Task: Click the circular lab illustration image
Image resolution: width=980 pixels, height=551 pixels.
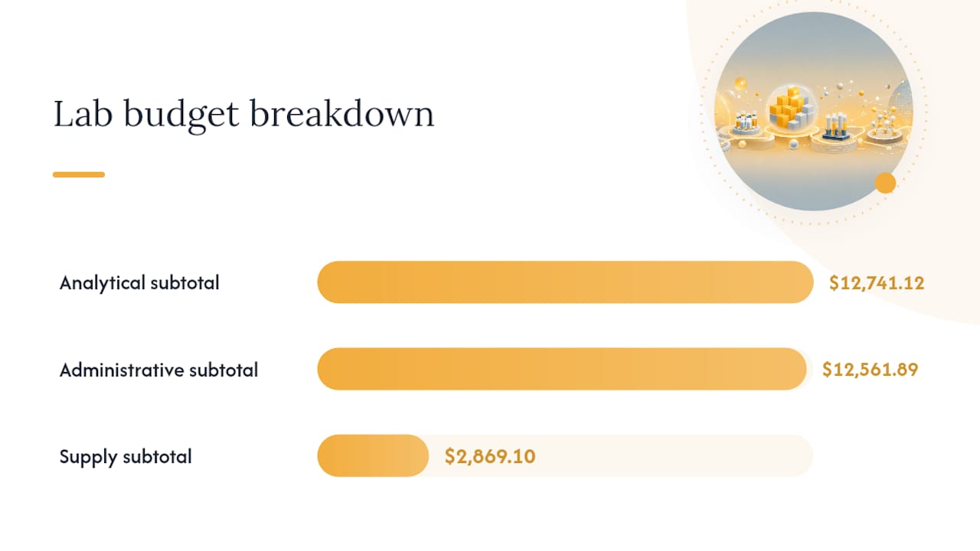Action: pos(814,111)
